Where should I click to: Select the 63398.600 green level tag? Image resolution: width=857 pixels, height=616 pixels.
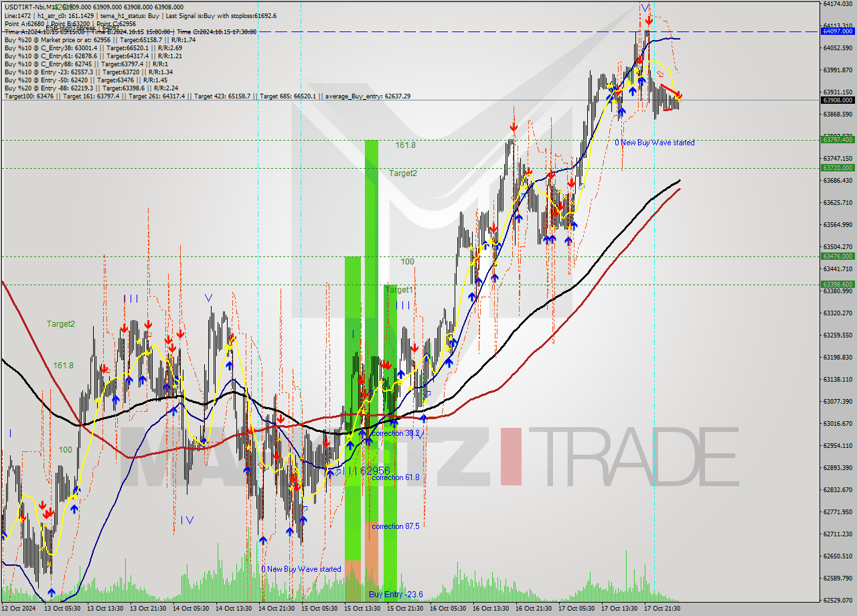point(837,284)
